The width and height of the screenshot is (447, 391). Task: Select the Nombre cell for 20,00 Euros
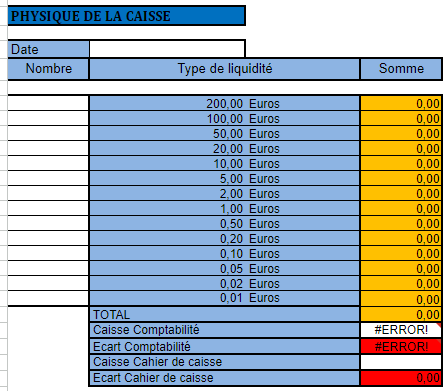tap(48, 148)
